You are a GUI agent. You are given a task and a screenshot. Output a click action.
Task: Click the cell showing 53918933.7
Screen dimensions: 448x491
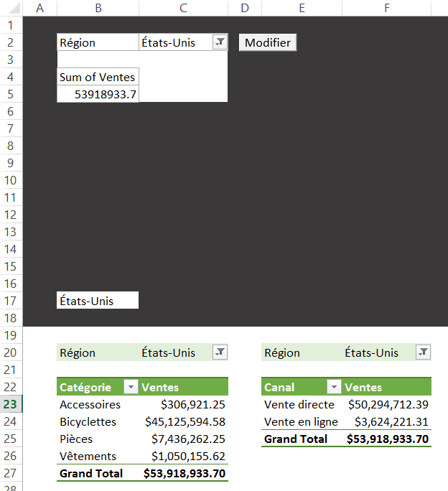click(98, 94)
